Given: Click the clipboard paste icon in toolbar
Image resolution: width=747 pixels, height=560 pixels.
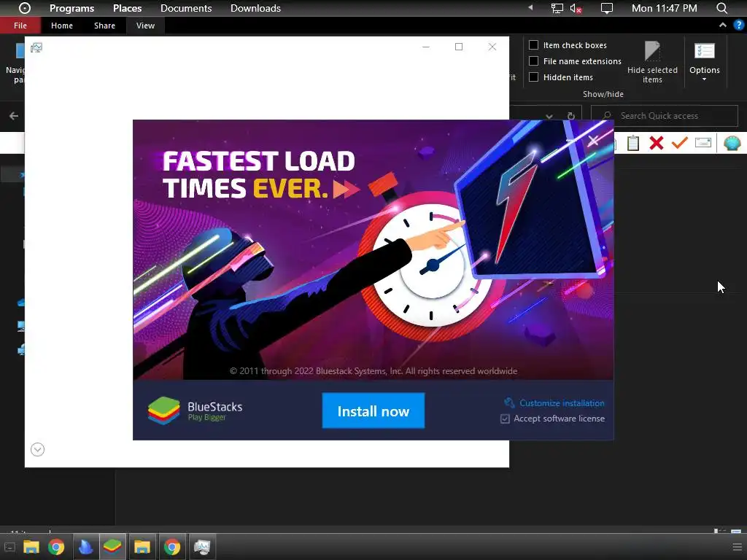Looking at the screenshot, I should pyautogui.click(x=632, y=143).
